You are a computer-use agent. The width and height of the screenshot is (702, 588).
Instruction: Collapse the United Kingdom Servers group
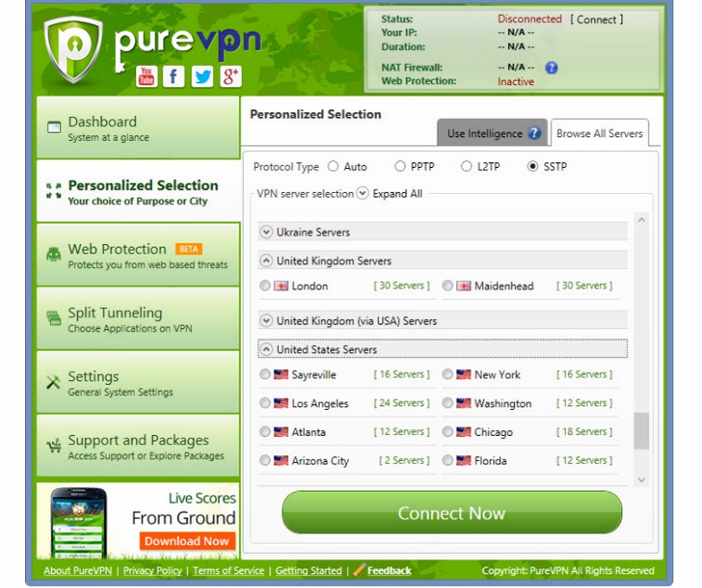click(267, 261)
